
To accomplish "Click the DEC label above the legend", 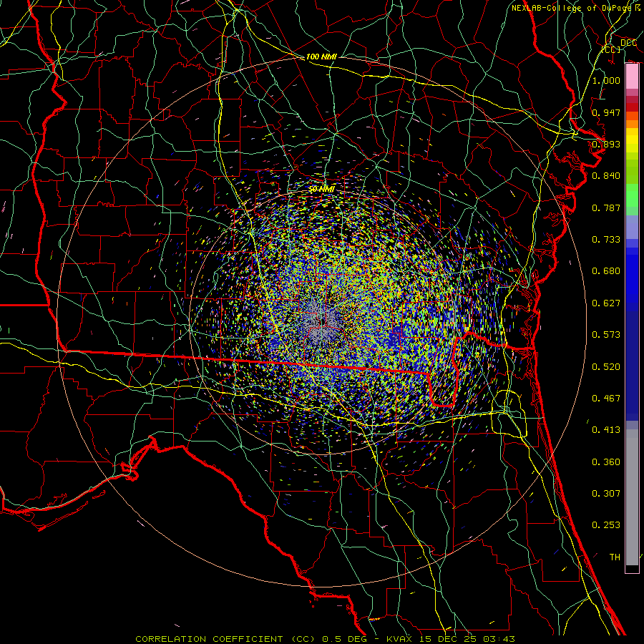I will (x=628, y=43).
